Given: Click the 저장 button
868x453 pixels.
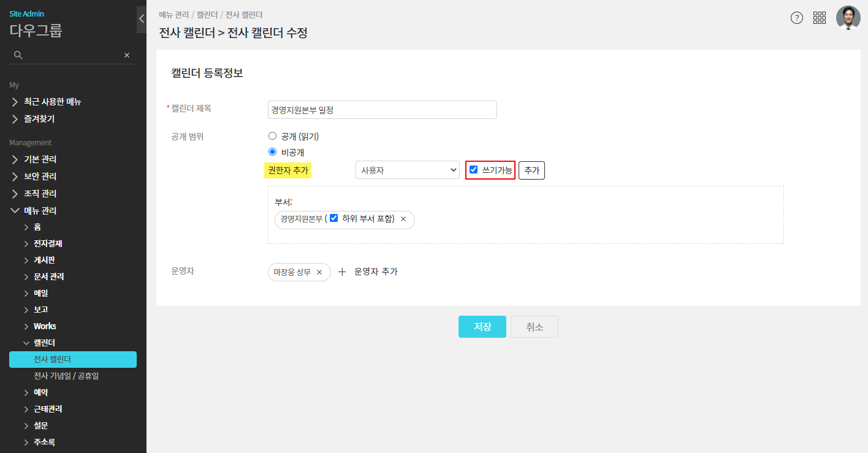Looking at the screenshot, I should pyautogui.click(x=482, y=327).
